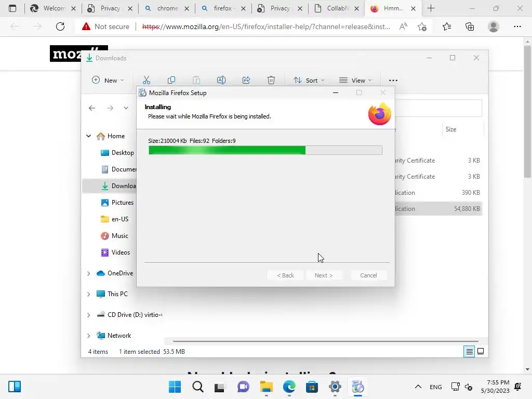The image size is (532, 399).
Task: Open the View dropdown in File Explorer
Action: click(355, 81)
